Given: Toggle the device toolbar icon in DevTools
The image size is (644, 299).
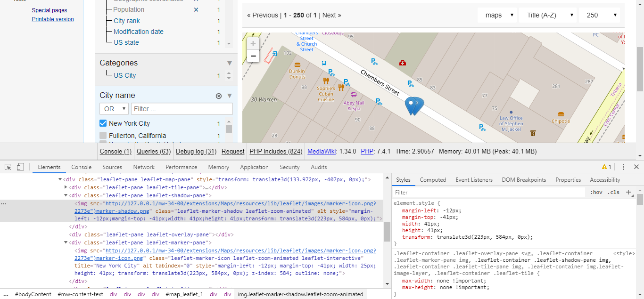Looking at the screenshot, I should 19,167.
